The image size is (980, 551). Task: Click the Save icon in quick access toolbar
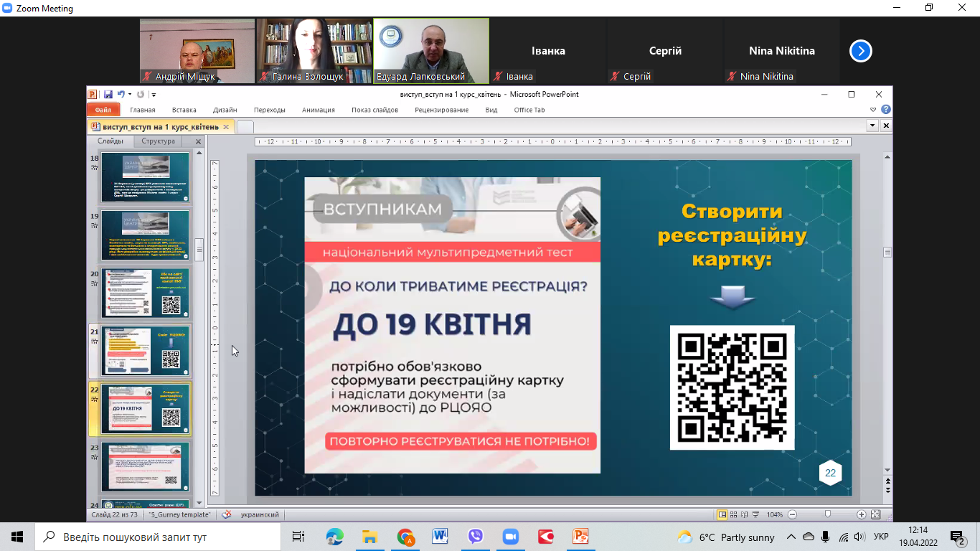pos(108,95)
